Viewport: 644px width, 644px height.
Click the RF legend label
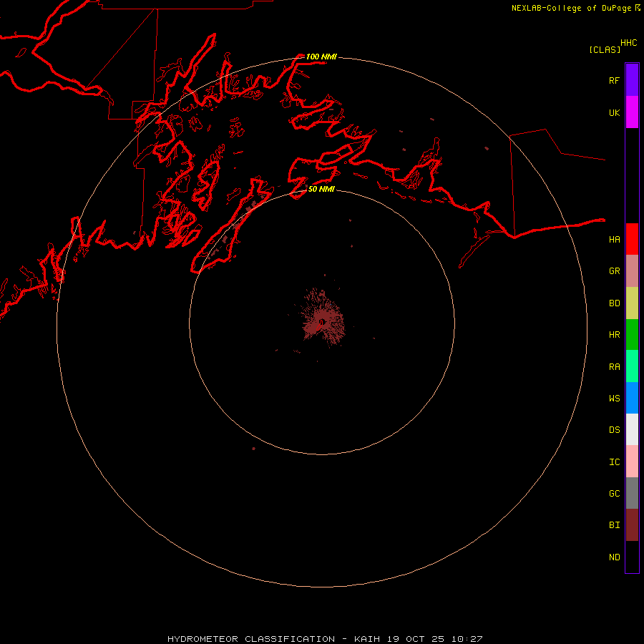614,81
